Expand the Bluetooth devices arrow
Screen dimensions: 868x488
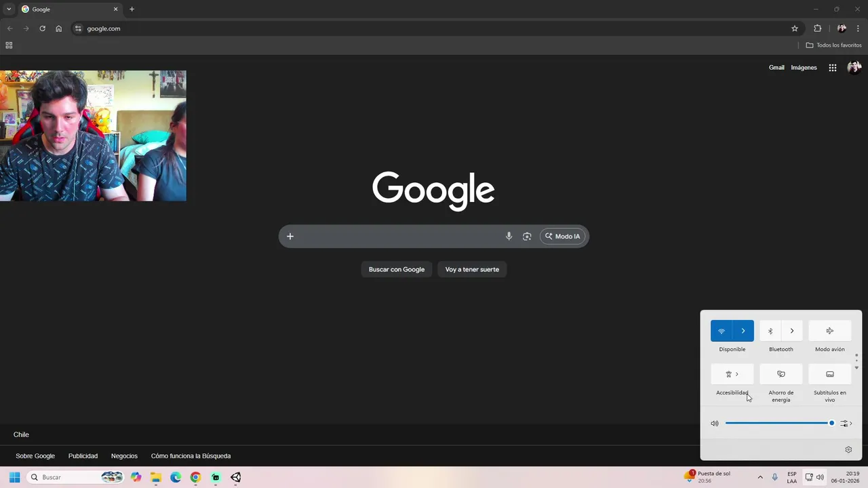[792, 331]
